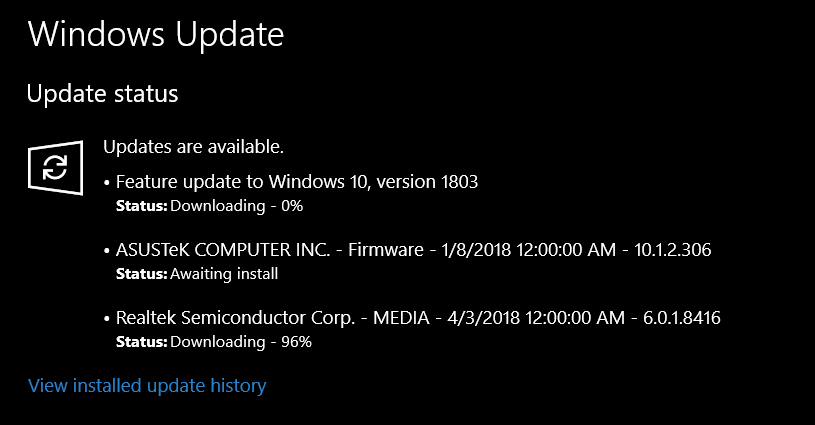Image resolution: width=815 pixels, height=425 pixels.
Task: Select the Feature update to Windows 10 entry
Action: coord(297,182)
